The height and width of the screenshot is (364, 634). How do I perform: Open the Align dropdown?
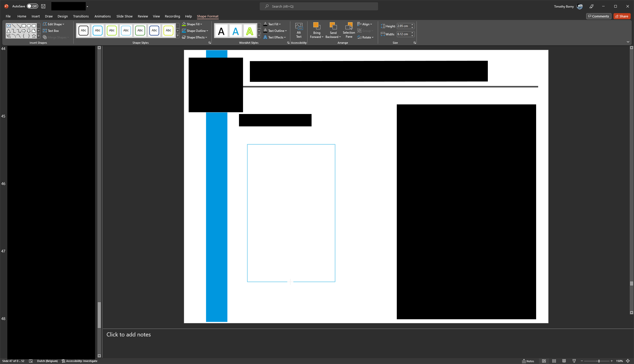click(x=365, y=24)
